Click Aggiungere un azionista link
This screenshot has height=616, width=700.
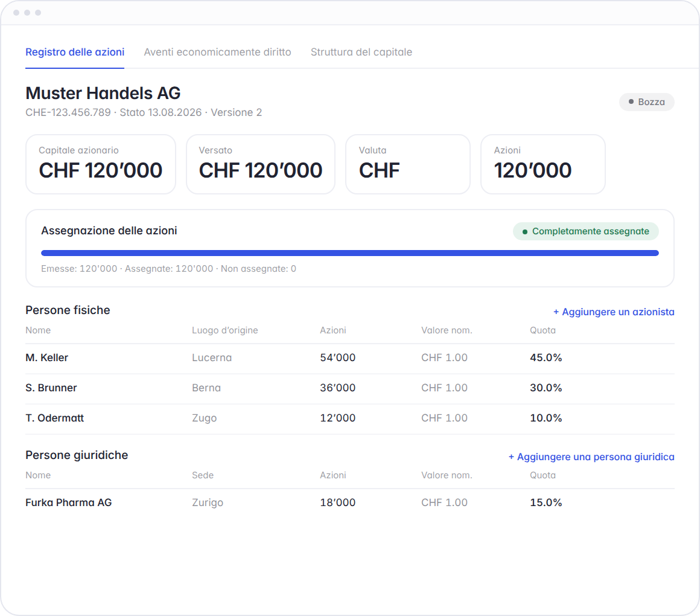pos(614,312)
